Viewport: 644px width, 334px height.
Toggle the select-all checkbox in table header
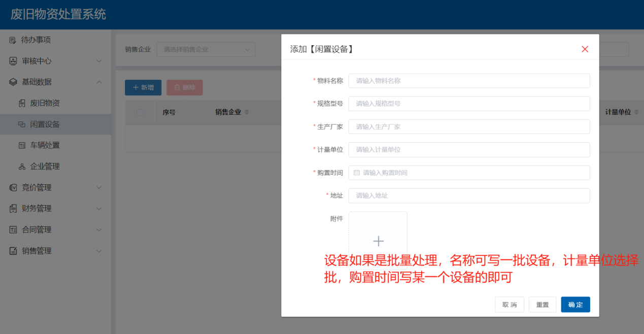click(140, 112)
